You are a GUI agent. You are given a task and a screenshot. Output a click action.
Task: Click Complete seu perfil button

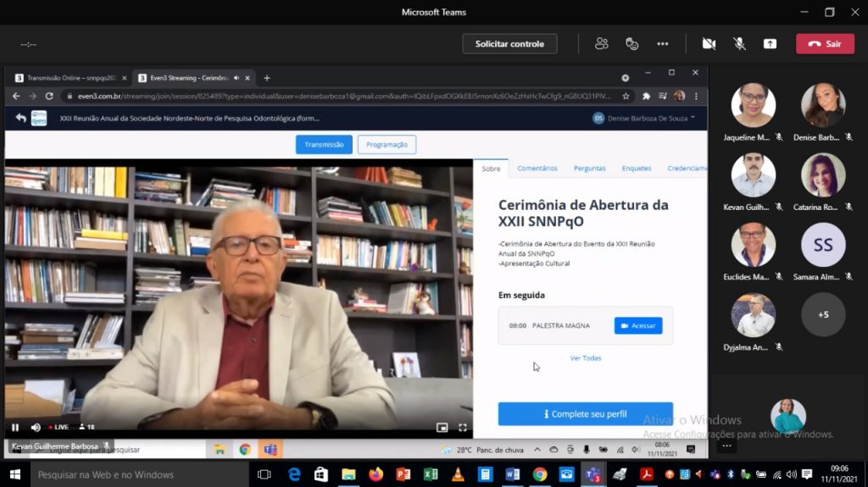coord(585,414)
